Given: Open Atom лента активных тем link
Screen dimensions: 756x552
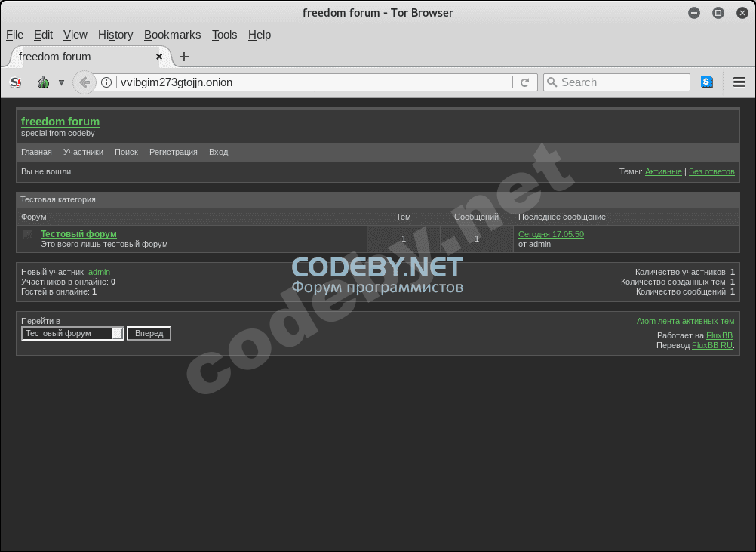Looking at the screenshot, I should click(686, 322).
